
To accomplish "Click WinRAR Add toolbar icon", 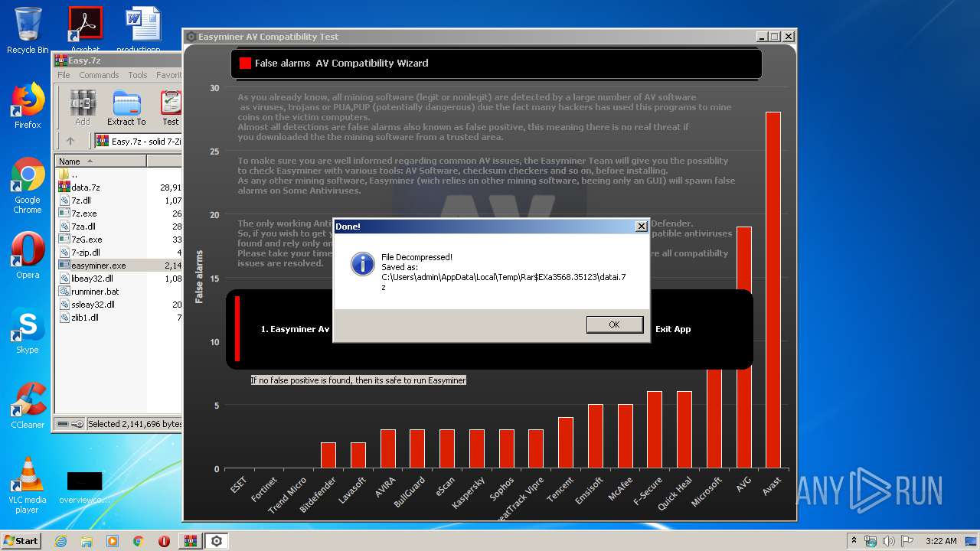I will (83, 108).
